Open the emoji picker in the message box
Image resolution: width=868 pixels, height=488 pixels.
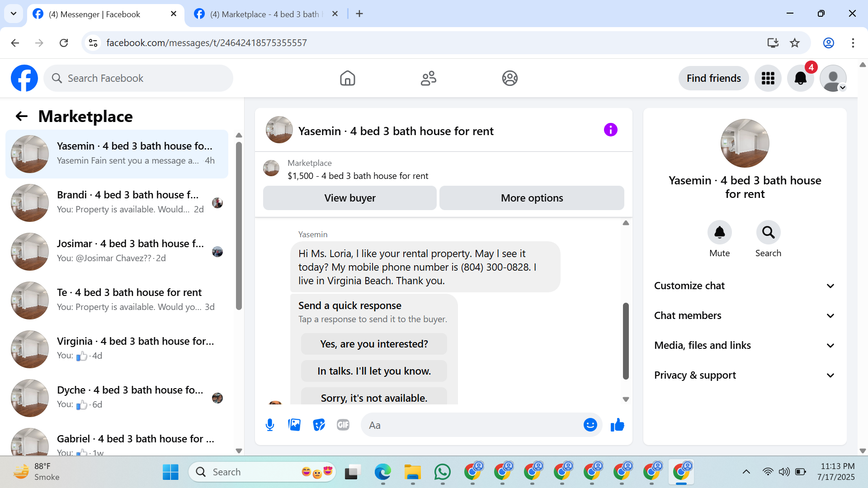click(590, 425)
